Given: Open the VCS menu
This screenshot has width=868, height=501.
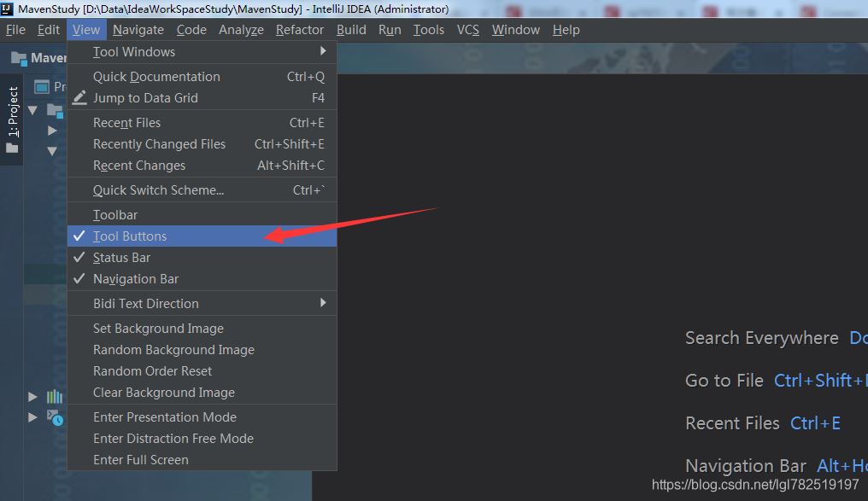Looking at the screenshot, I should pyautogui.click(x=468, y=30).
